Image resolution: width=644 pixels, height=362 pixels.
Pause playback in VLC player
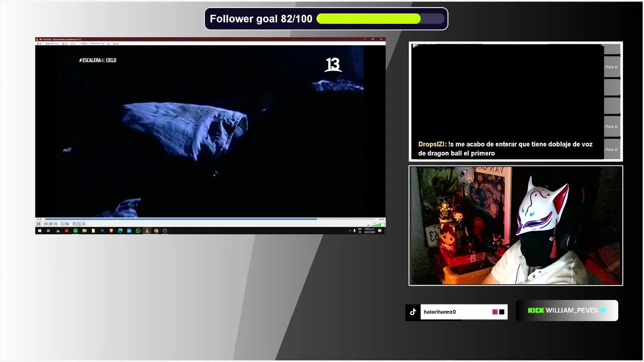pos(39,224)
